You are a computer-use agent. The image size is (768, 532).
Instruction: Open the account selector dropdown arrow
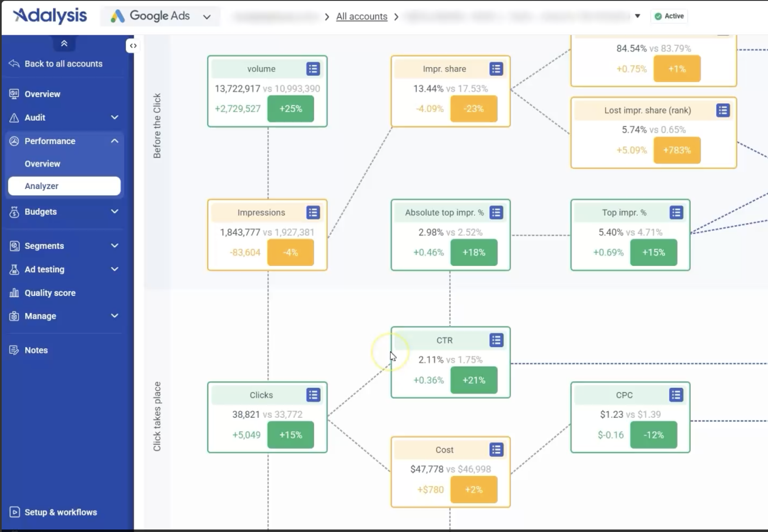637,16
